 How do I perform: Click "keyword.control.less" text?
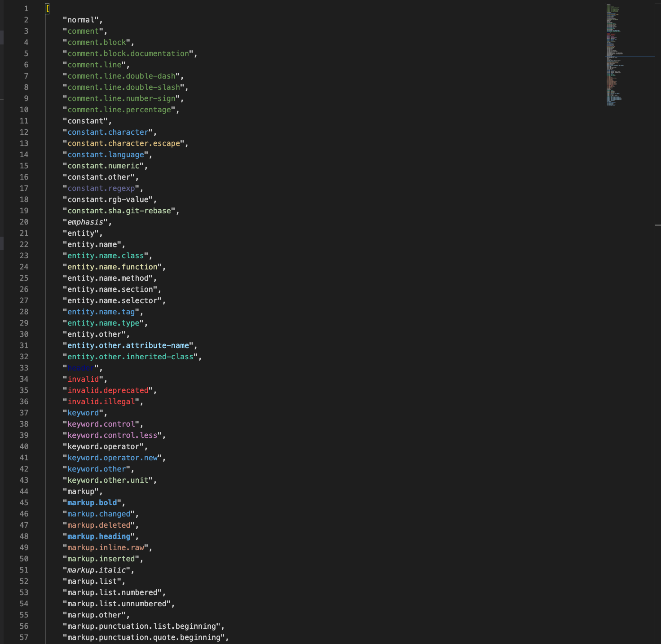(x=112, y=435)
